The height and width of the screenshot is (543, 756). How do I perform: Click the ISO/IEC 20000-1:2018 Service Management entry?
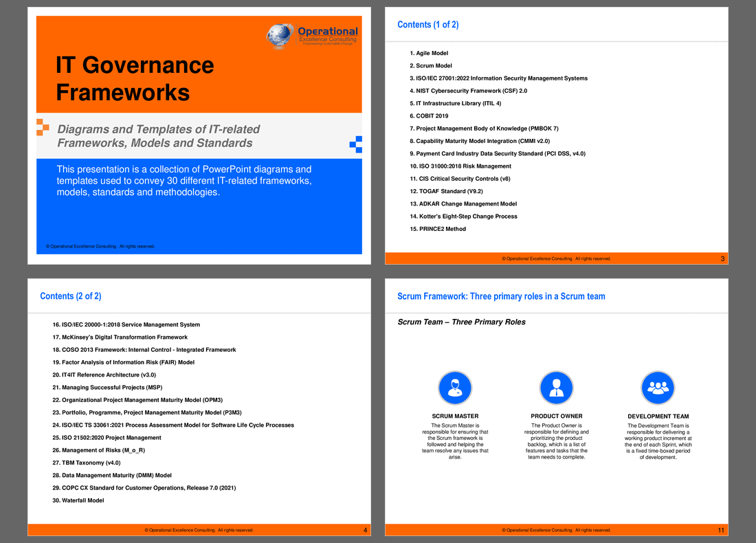point(126,324)
